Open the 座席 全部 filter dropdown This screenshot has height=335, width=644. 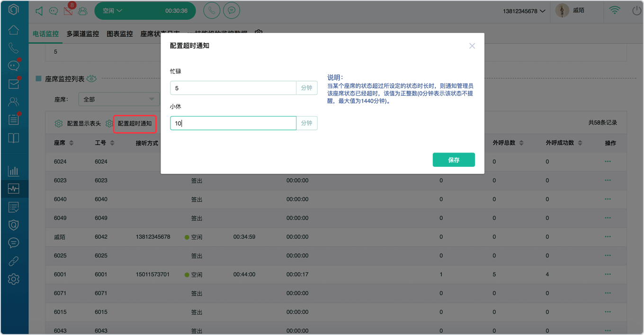coord(118,100)
